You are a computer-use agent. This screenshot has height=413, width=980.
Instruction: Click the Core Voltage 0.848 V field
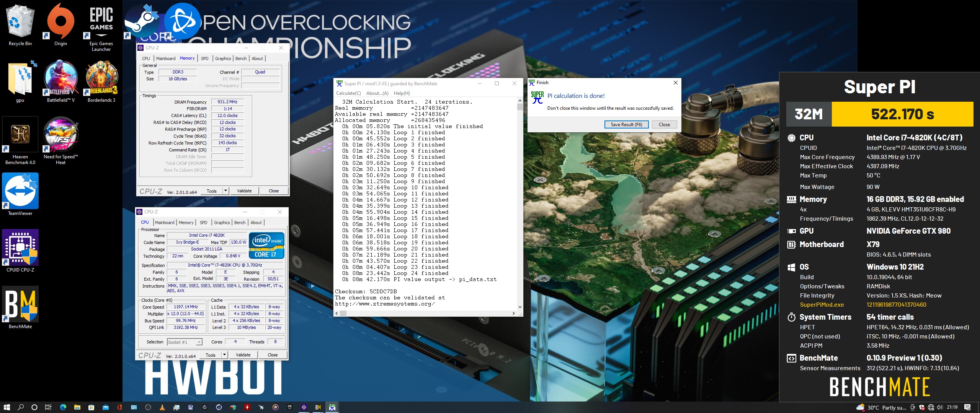233,256
